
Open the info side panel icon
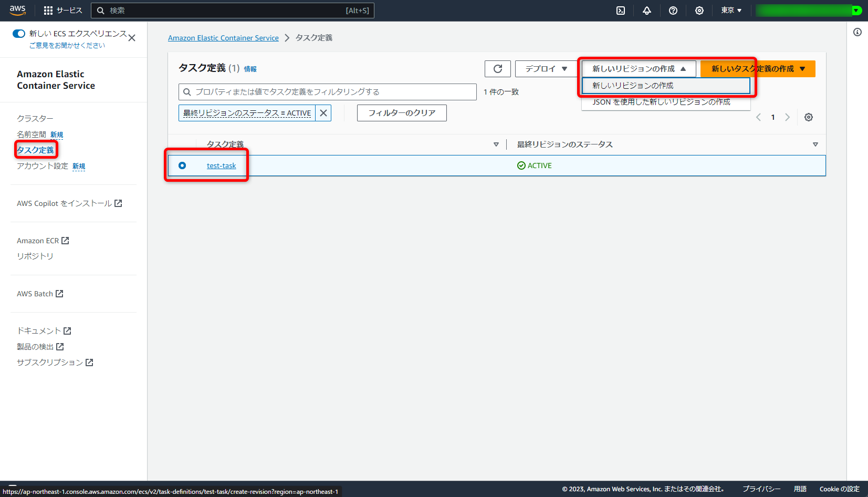tap(857, 32)
